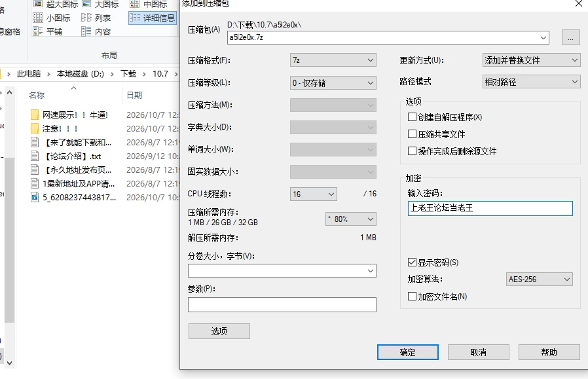
Task: Select folder name 网速展示！！牛逼!
Action: [75, 115]
